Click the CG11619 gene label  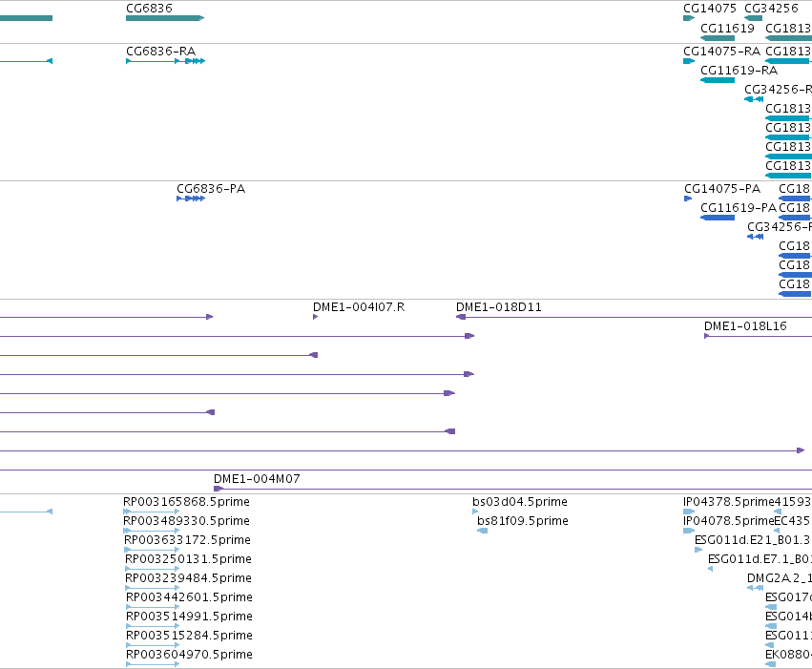[x=727, y=29]
